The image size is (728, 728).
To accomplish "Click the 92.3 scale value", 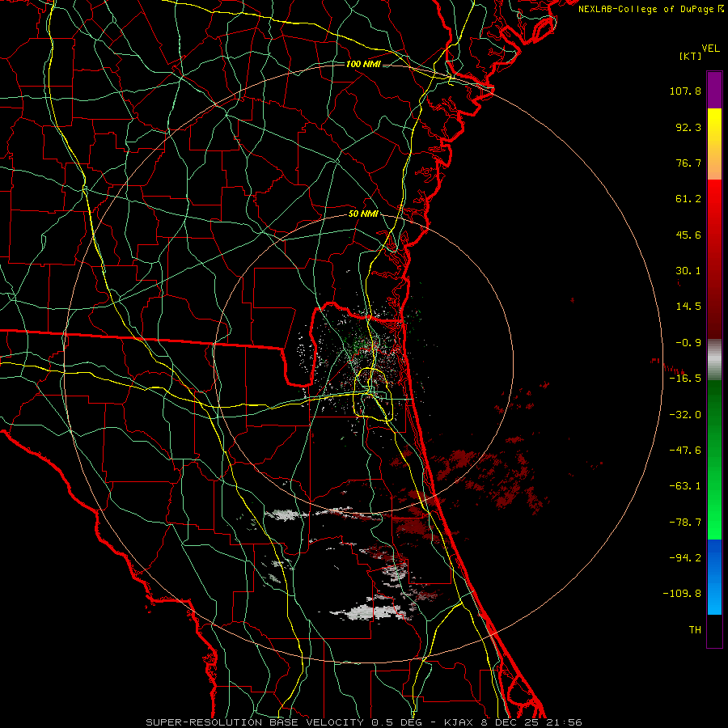I will point(688,127).
